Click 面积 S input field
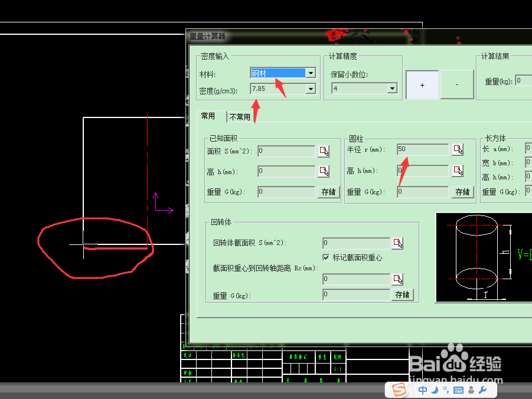The width and height of the screenshot is (532, 399). point(286,151)
